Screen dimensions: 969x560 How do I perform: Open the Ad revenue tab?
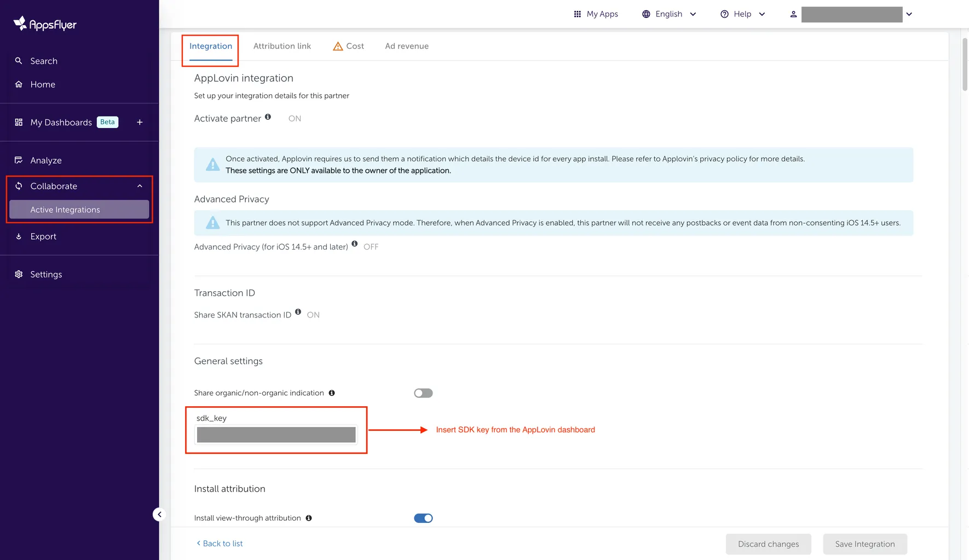[406, 46]
